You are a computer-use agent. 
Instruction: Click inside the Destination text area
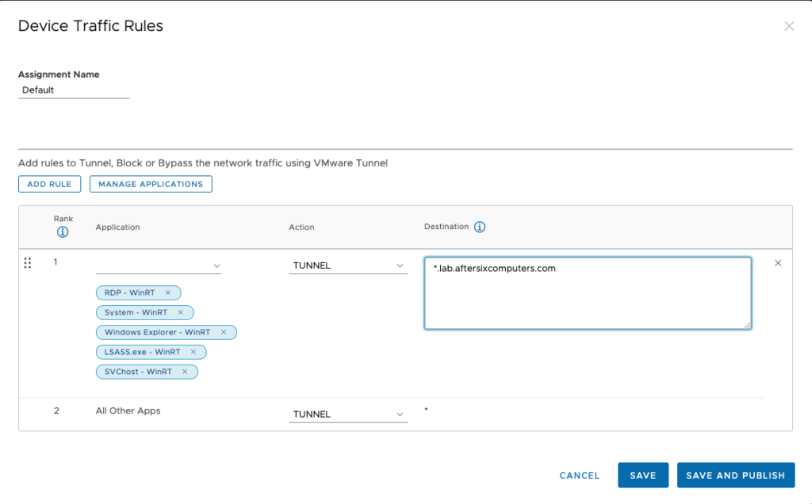point(588,293)
